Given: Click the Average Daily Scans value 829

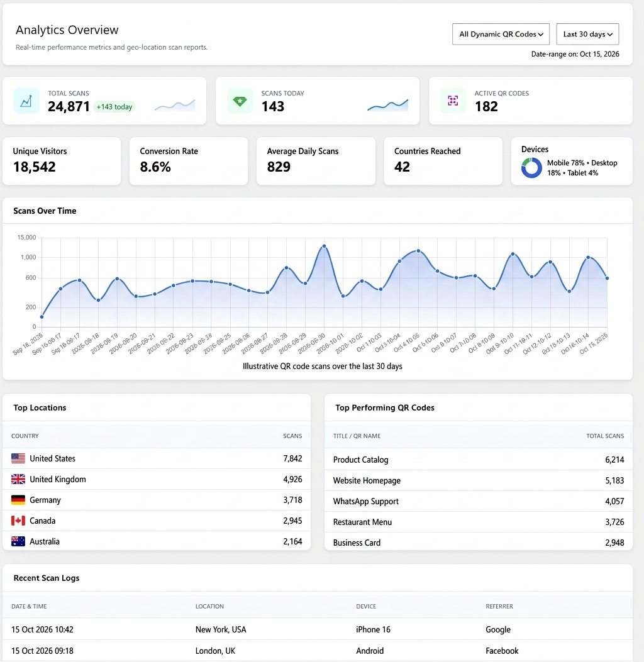Looking at the screenshot, I should point(279,167).
